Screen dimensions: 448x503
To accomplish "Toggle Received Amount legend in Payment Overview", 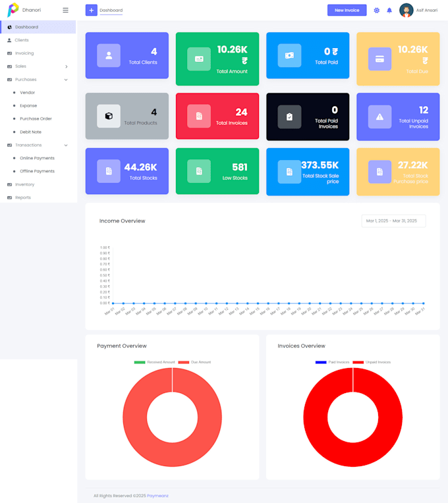I will pos(155,362).
